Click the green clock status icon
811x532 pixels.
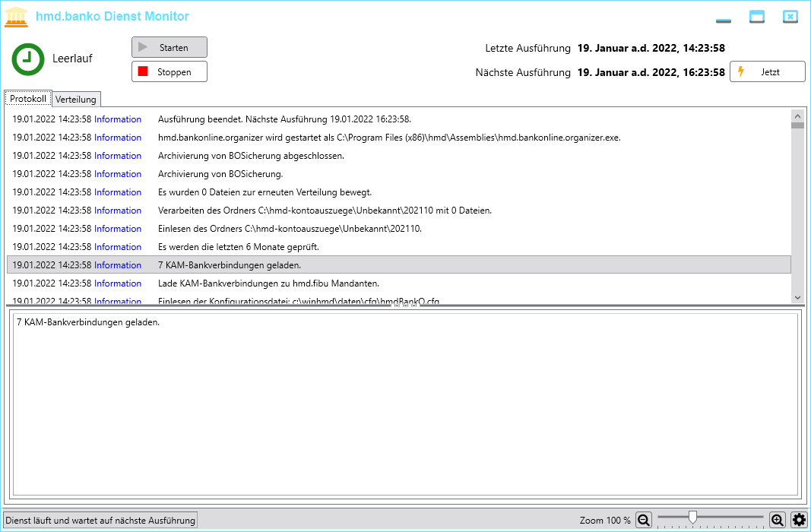coord(28,59)
